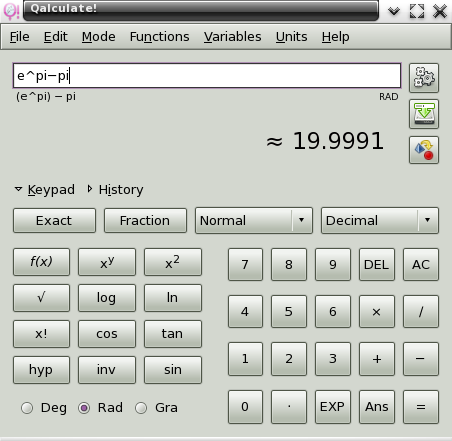This screenshot has height=441, width=452.
Task: Select the Rad radio button
Action: [x=84, y=408]
